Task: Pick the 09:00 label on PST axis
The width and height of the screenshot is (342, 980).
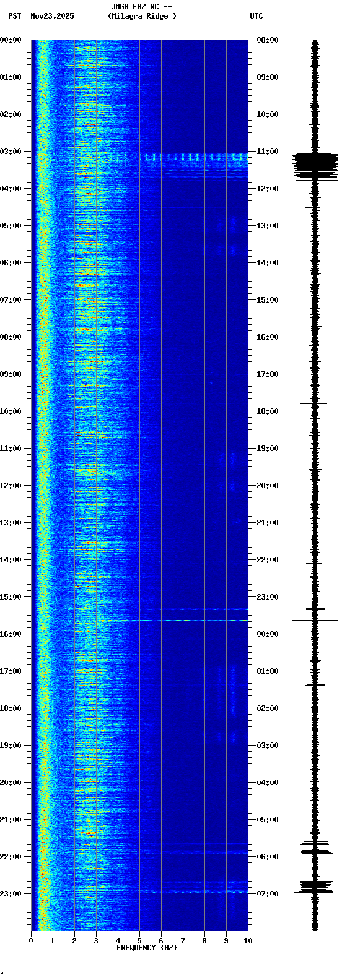Action: click(11, 374)
